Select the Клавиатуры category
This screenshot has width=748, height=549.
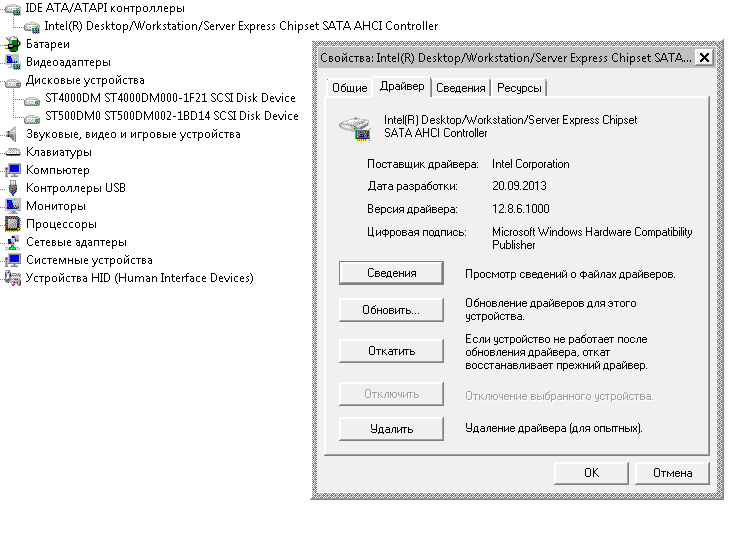[59, 152]
